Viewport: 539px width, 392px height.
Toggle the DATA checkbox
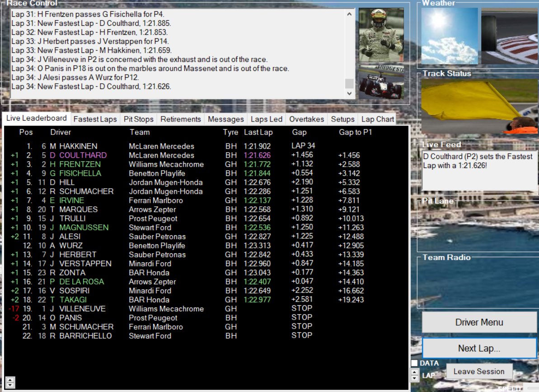coord(415,363)
